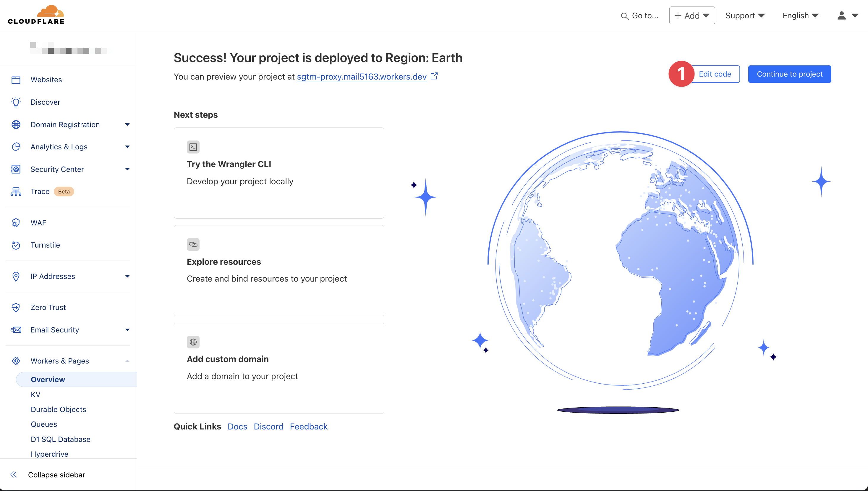The image size is (868, 491).
Task: Open the WAF shield icon
Action: point(16,223)
